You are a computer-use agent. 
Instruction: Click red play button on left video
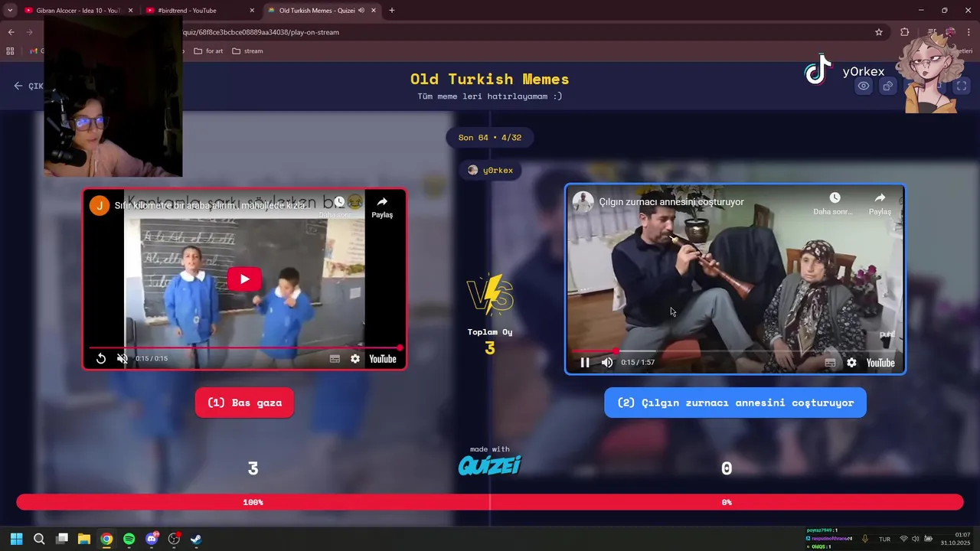point(244,279)
